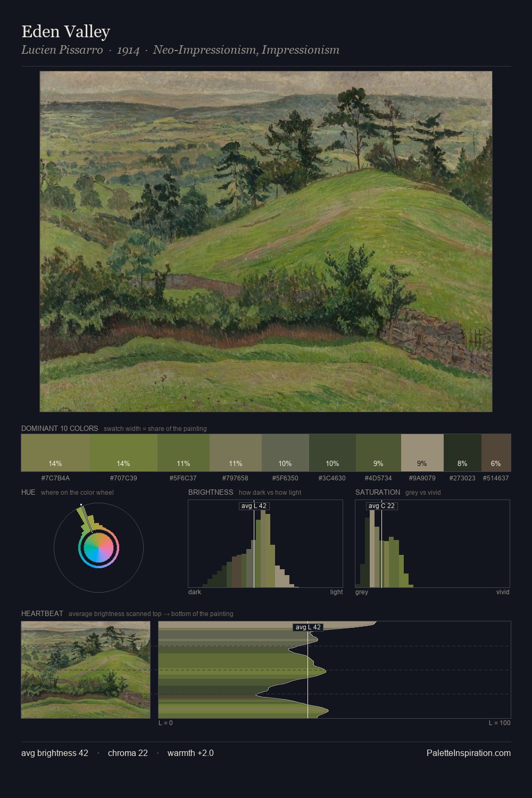Select the #5F6C37 color swatch
The image size is (532, 798).
pos(184,453)
